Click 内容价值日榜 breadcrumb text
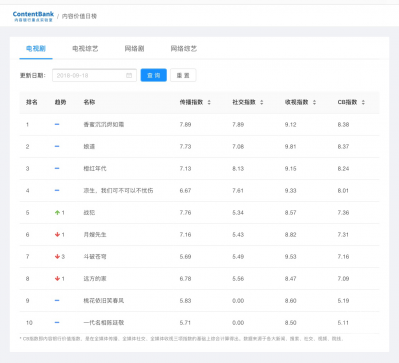This screenshot has width=399, height=363. (x=79, y=16)
